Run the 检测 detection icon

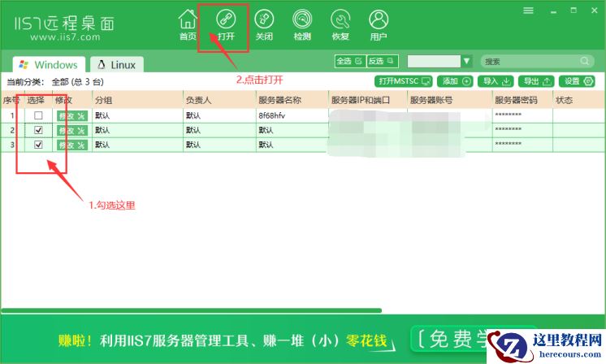pos(302,25)
